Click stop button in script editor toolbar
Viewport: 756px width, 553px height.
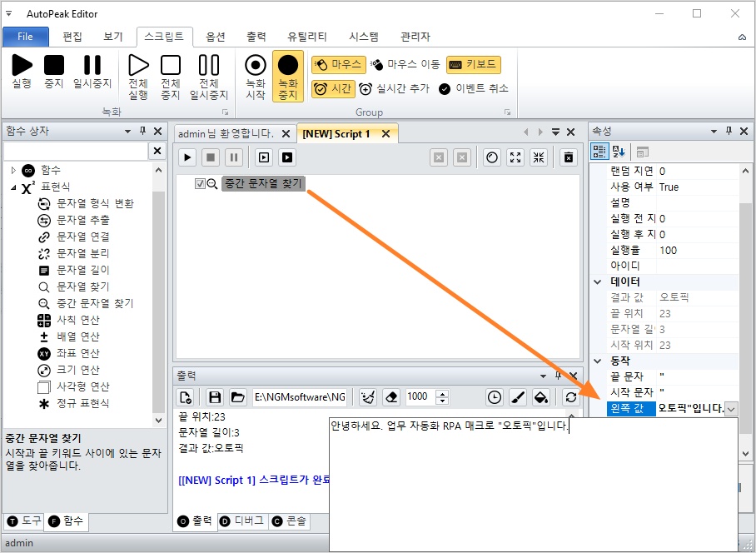(211, 157)
